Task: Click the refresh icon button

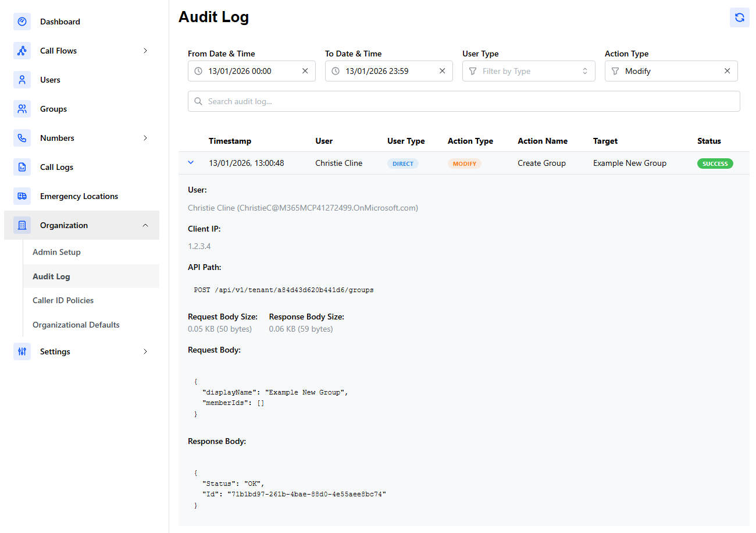Action: pos(739,17)
